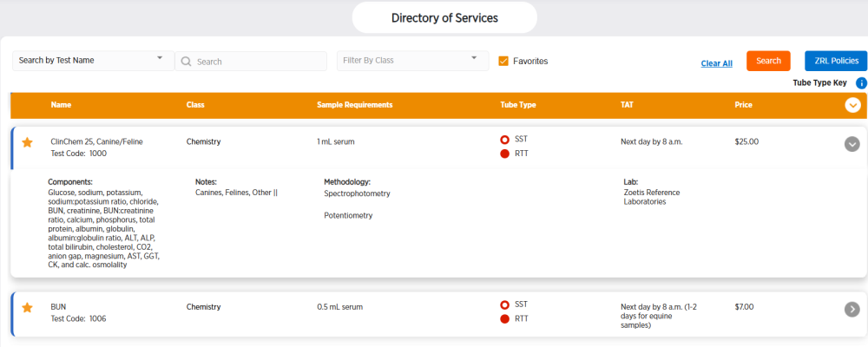868x347 pixels.
Task: Click the TAT column header
Action: click(628, 105)
